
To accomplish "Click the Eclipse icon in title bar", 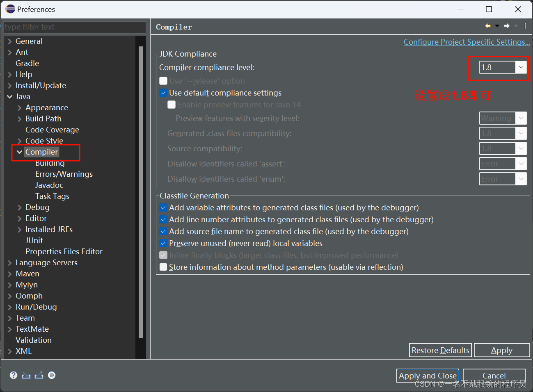I will coord(10,9).
